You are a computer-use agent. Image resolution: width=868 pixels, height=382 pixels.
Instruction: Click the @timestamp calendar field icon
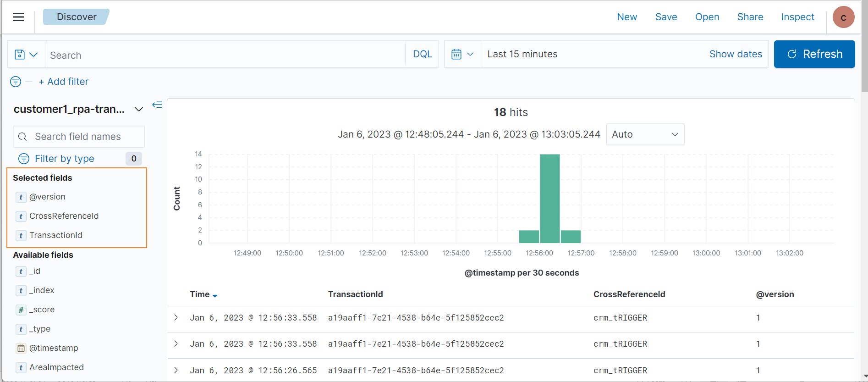point(21,348)
